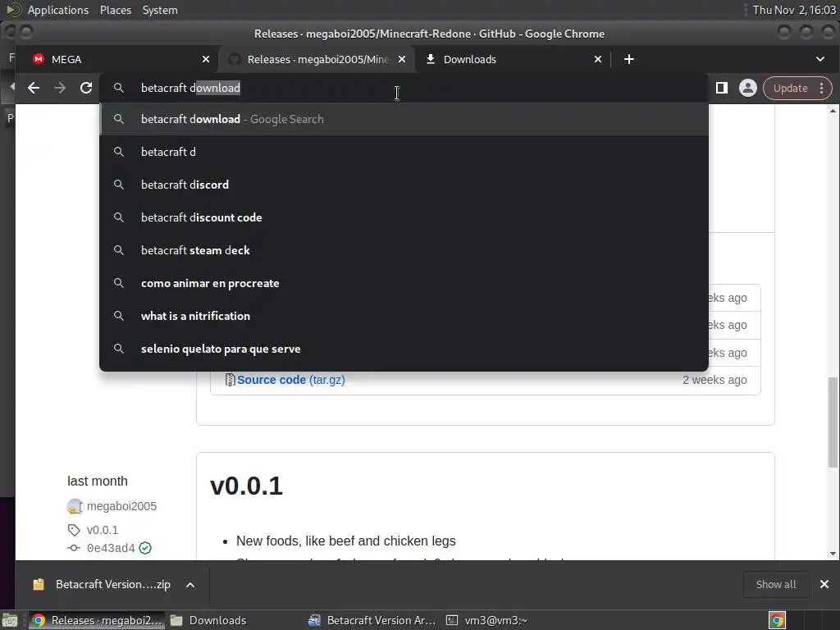This screenshot has width=840, height=630.
Task: Select the Releases megaboi2 Chrome taskbar entry
Action: [x=97, y=620]
